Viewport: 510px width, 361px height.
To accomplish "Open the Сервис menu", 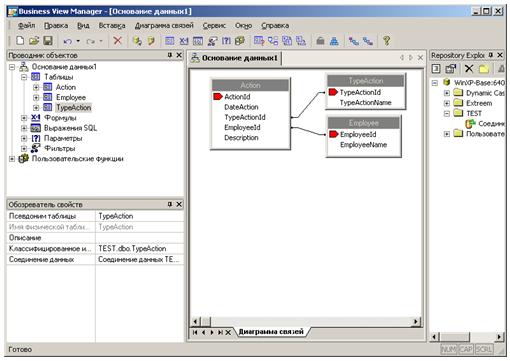I will [x=214, y=26].
